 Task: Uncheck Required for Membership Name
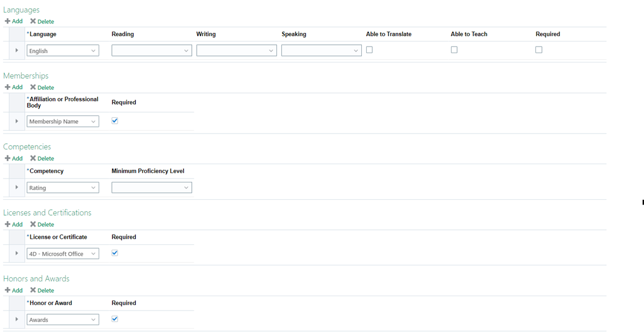coord(115,120)
